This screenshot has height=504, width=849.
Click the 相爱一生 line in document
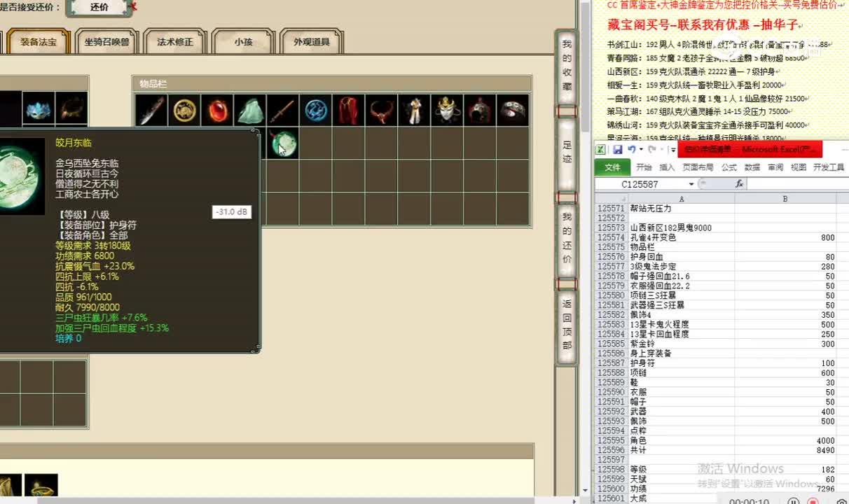point(695,85)
